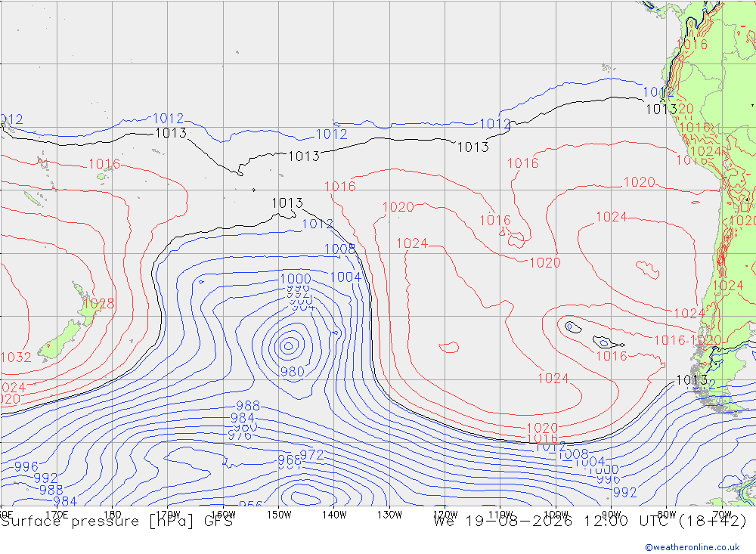
Task: Click the 150W longitude label
Action: (279, 515)
